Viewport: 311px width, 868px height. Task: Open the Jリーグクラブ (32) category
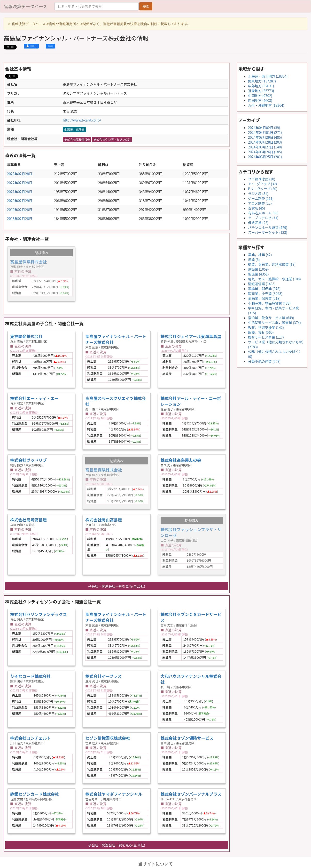[263, 184]
